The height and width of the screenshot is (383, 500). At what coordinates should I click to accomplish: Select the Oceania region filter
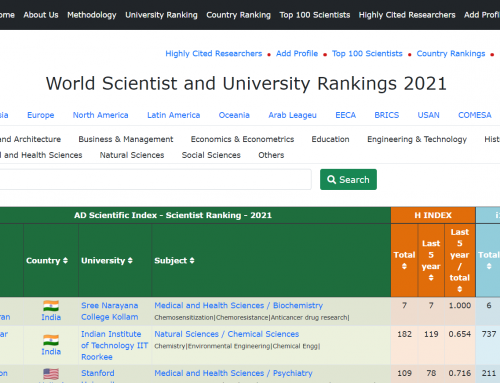point(234,115)
